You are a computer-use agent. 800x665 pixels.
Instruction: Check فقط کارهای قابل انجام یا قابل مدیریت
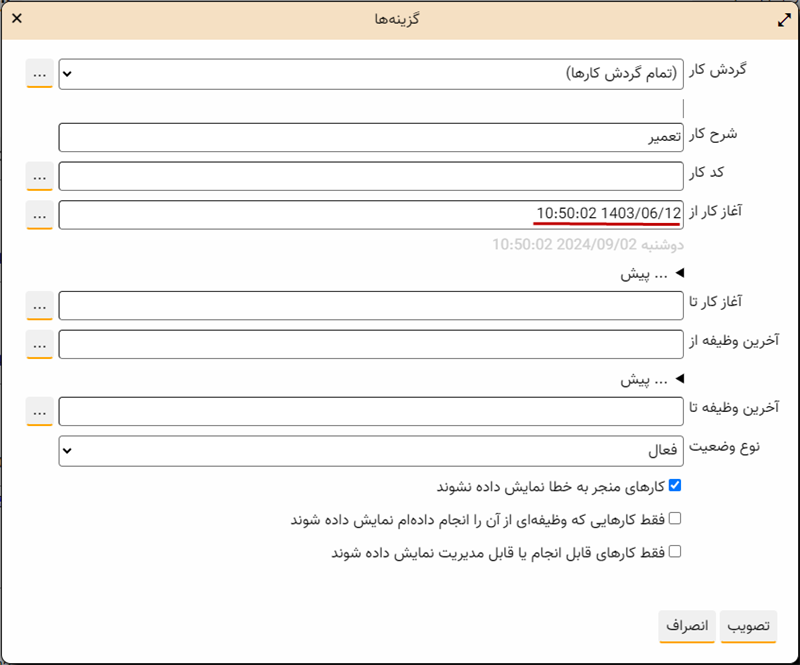point(674,551)
